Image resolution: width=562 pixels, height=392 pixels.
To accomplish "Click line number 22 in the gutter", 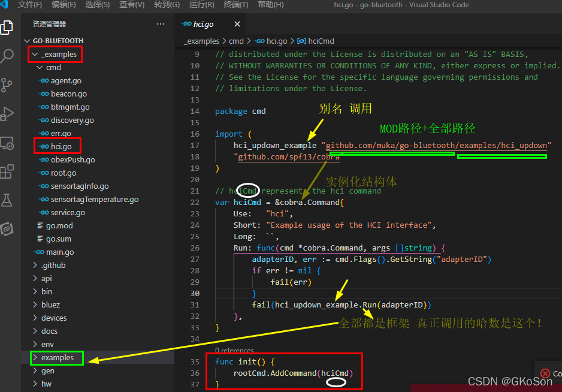I will 195,202.
